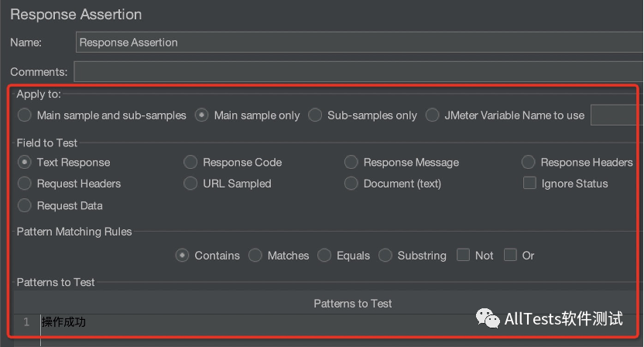Select Response Message radio button

coord(351,163)
